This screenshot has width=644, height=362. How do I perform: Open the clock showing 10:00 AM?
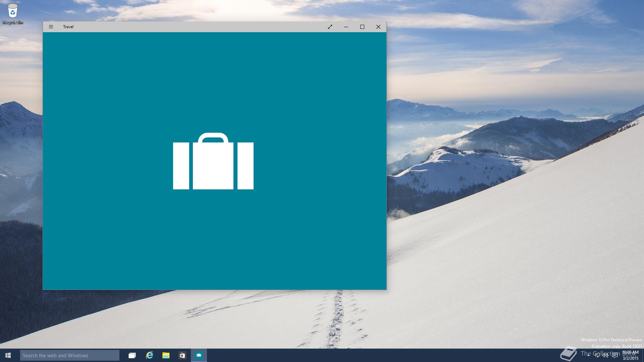(x=631, y=355)
